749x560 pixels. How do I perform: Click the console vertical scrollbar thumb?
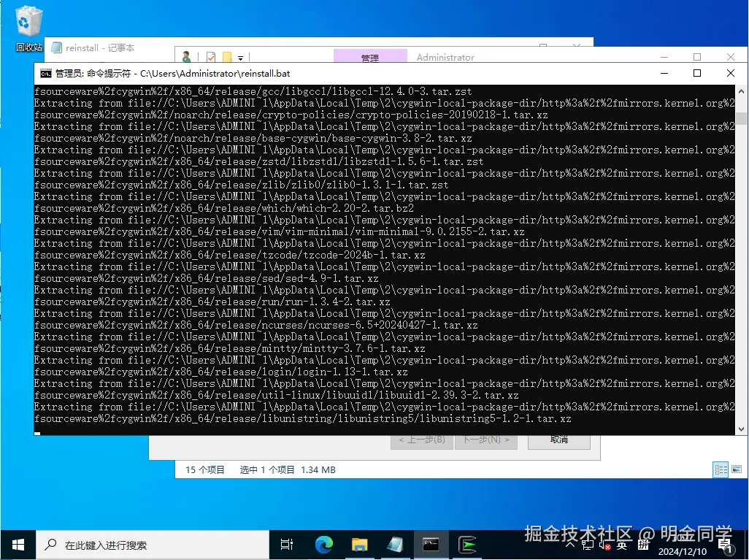coord(741,118)
